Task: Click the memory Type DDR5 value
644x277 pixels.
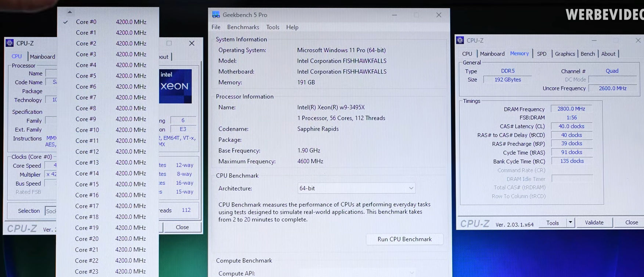Action: click(x=508, y=71)
